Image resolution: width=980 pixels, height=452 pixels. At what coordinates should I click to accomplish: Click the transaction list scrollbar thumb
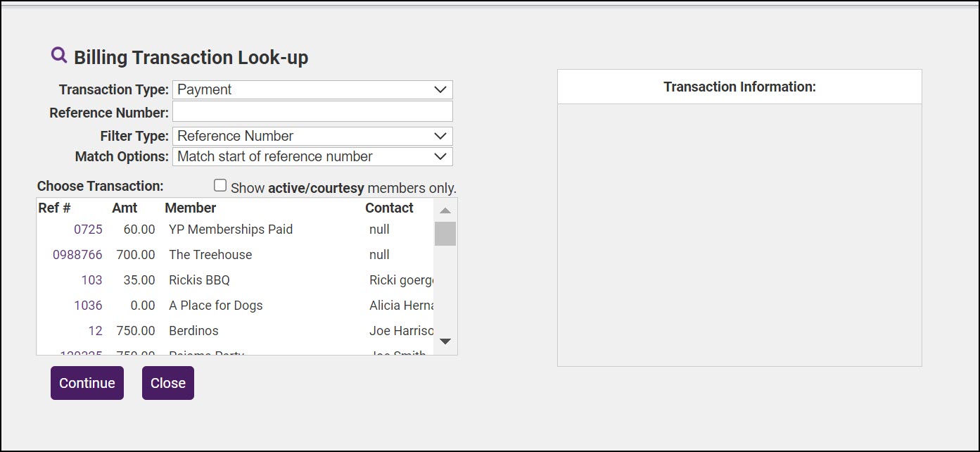[445, 233]
